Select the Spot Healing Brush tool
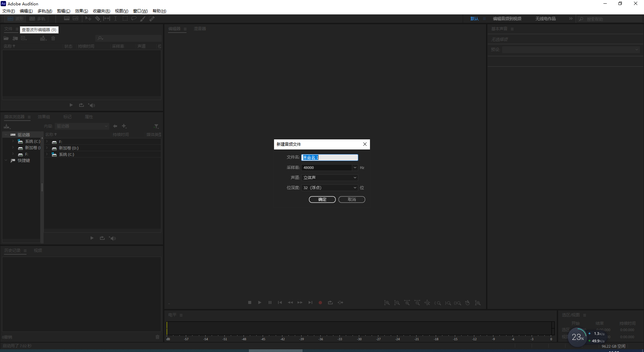 (x=152, y=18)
